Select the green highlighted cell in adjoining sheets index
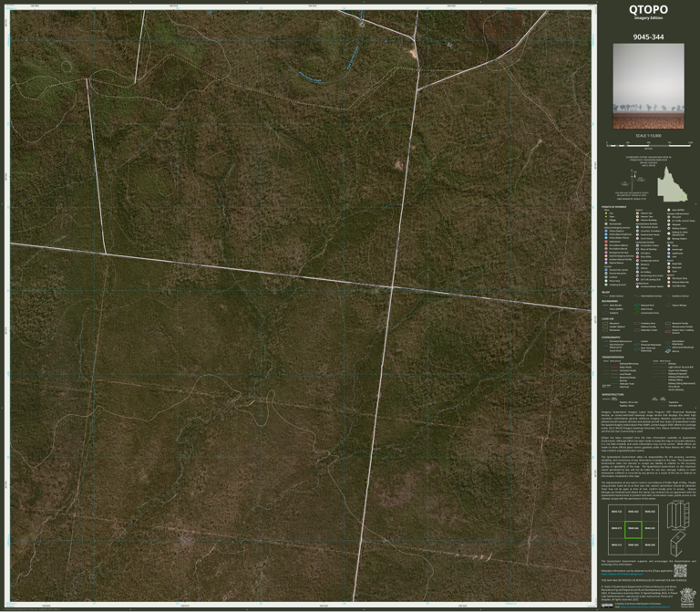 [x=633, y=529]
